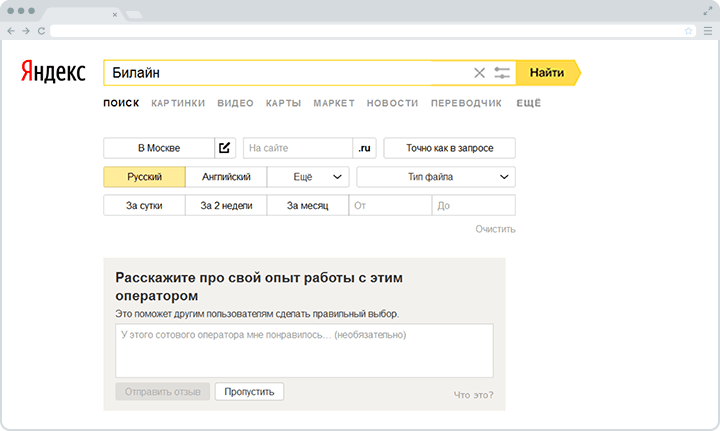
Task: Reload the page with the refresh icon
Action: (41, 31)
